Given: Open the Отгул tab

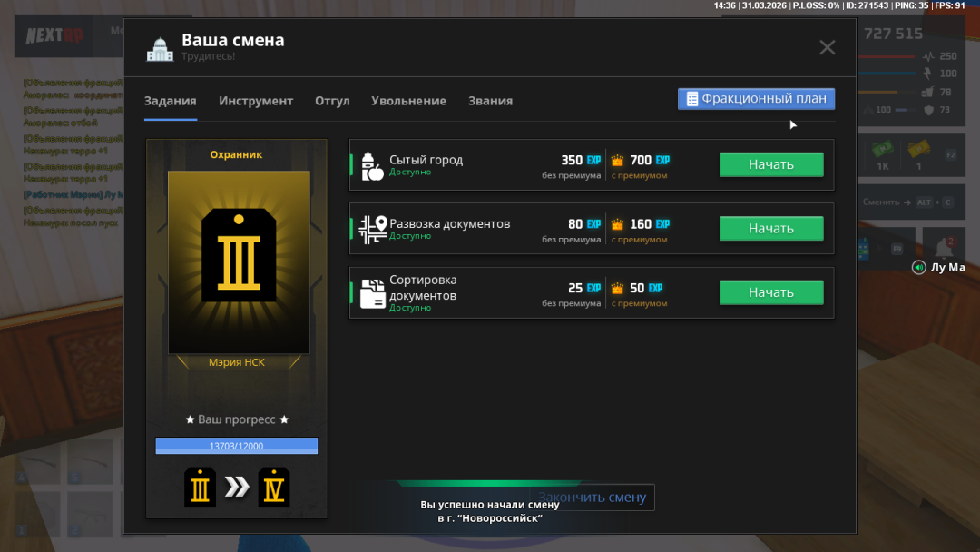Looking at the screenshot, I should [x=332, y=101].
